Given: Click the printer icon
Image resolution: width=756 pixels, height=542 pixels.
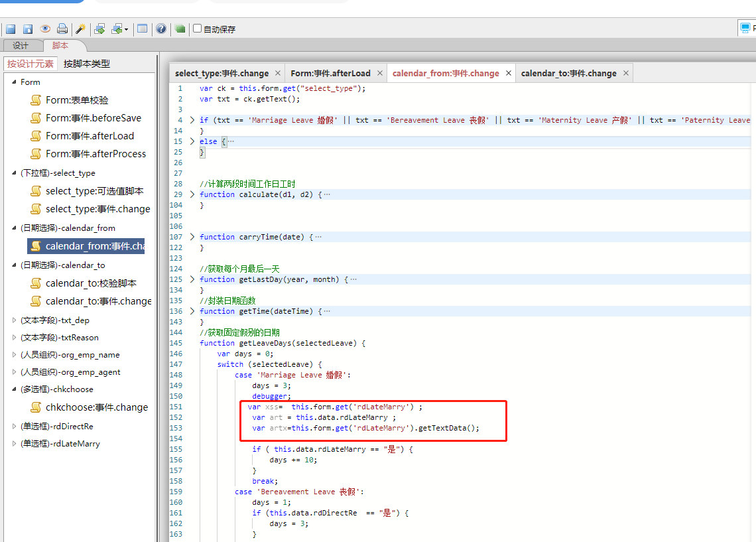Looking at the screenshot, I should (x=62, y=29).
